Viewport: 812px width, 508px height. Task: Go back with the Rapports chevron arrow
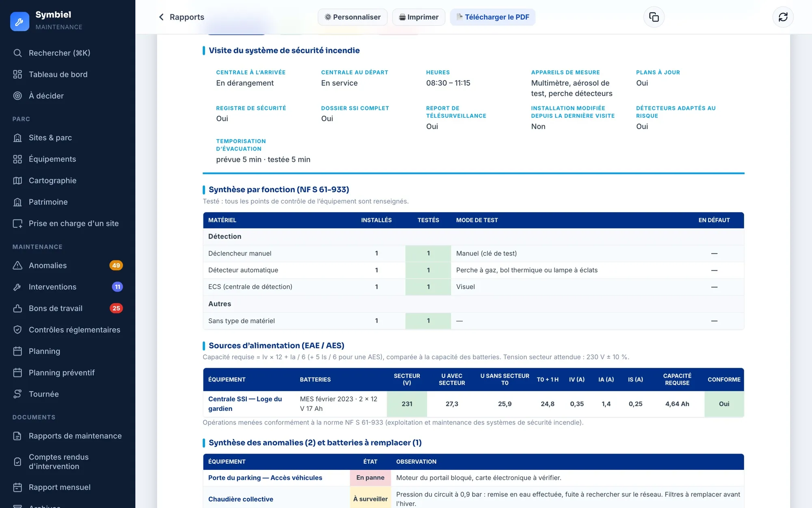pyautogui.click(x=161, y=17)
